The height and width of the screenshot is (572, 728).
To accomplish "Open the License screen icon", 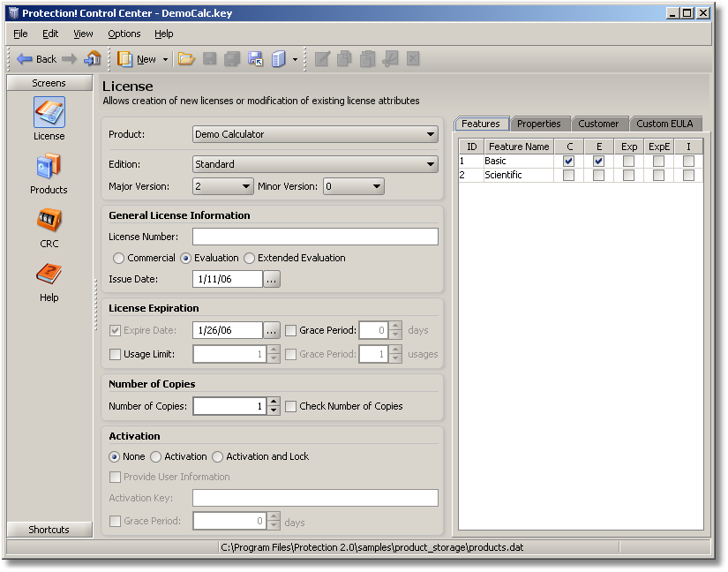I will pos(49,113).
